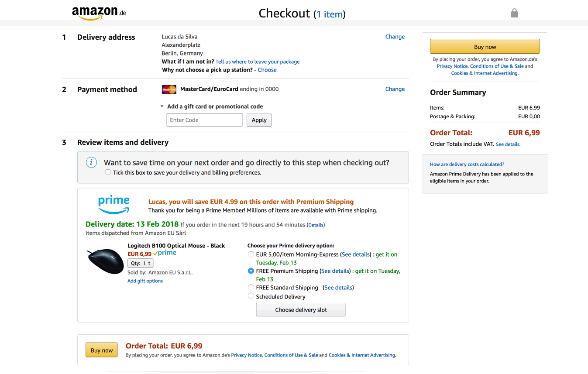Click the Prime logo in delivery box

pos(113,204)
